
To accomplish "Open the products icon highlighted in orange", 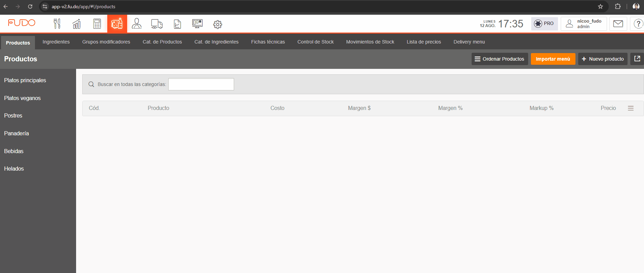I will [x=117, y=24].
